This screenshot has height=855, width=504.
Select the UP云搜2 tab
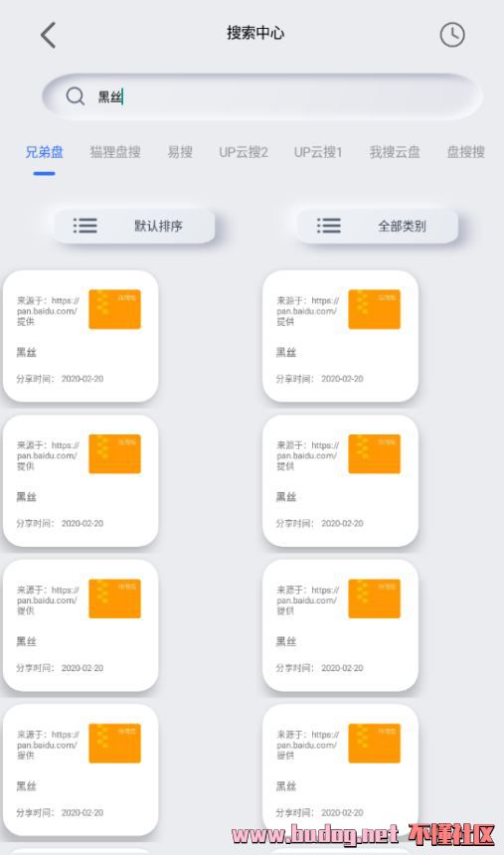click(x=244, y=152)
